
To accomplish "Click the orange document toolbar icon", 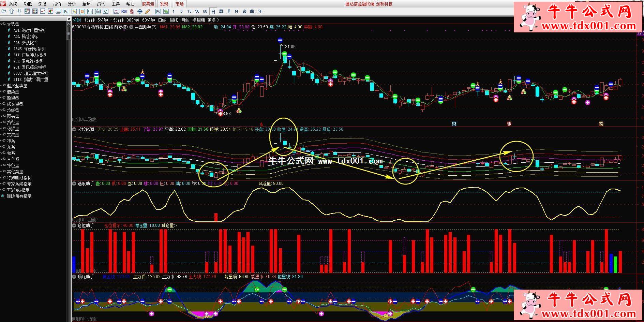I will 82,11.
